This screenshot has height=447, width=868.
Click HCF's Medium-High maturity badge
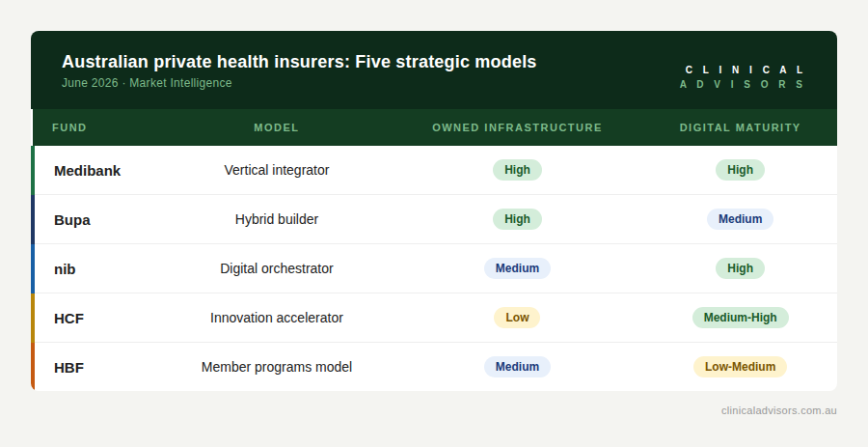740,318
